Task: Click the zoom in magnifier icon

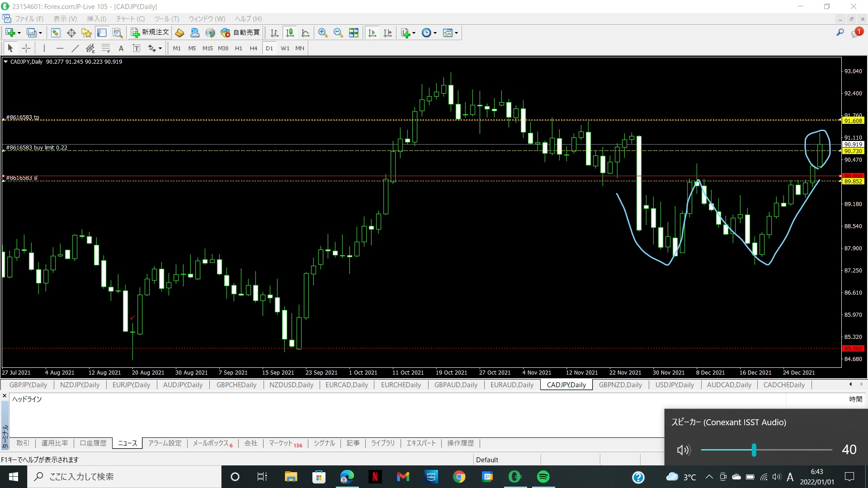Action: pyautogui.click(x=322, y=33)
